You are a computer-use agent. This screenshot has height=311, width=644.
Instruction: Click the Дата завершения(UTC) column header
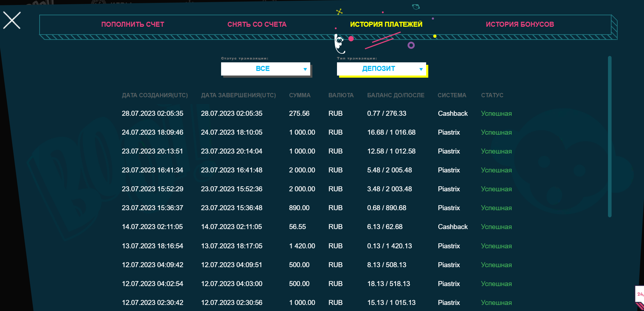click(x=238, y=95)
